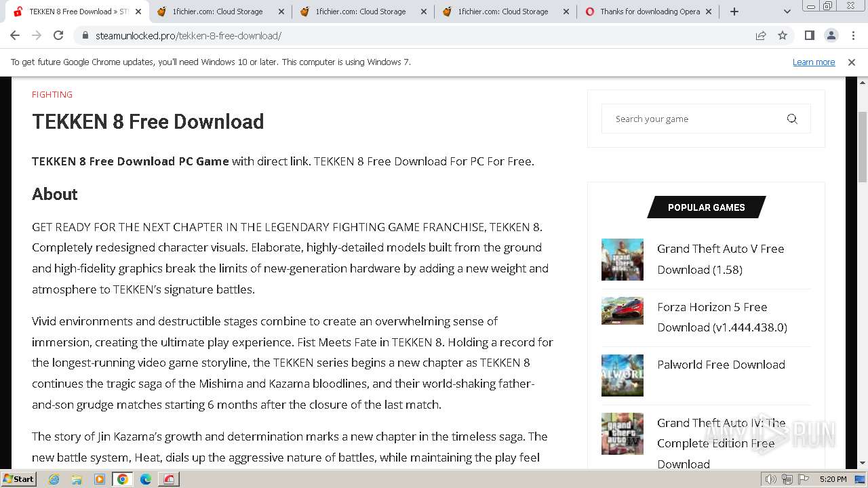The image size is (868, 488).
Task: Launch Internet Explorer from taskbar
Action: coord(54,479)
